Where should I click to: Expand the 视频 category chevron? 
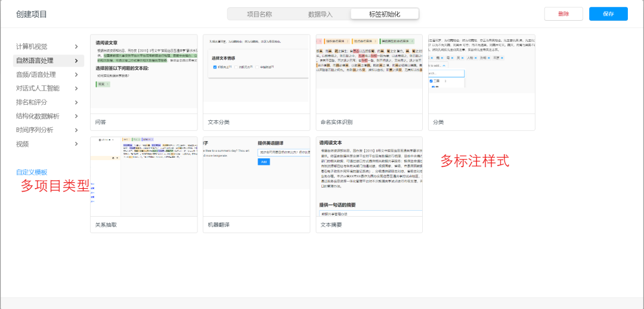(76, 143)
